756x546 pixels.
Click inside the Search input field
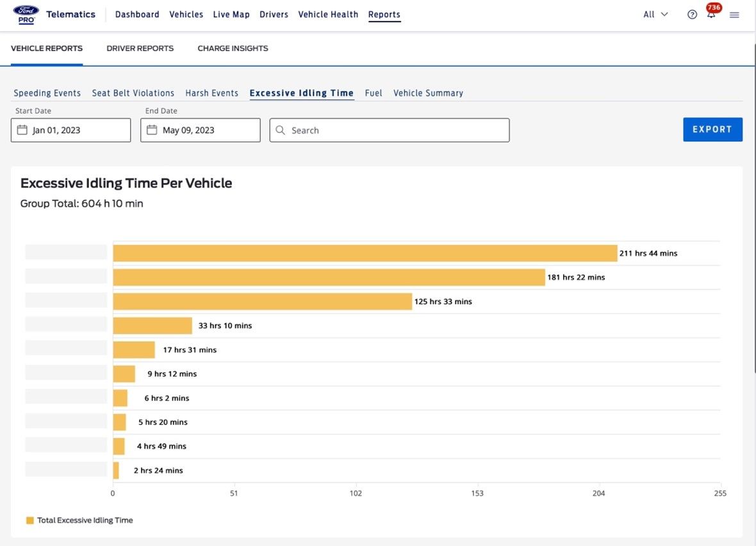397,130
